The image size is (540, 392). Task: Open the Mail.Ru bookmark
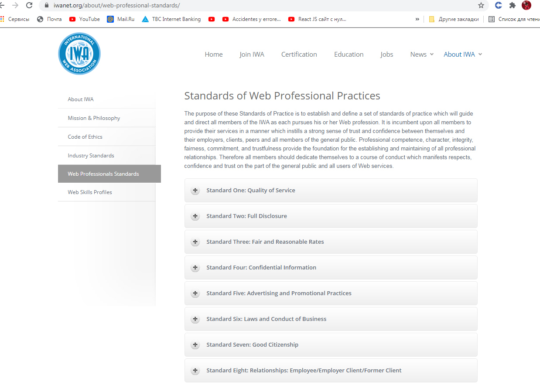tap(121, 19)
